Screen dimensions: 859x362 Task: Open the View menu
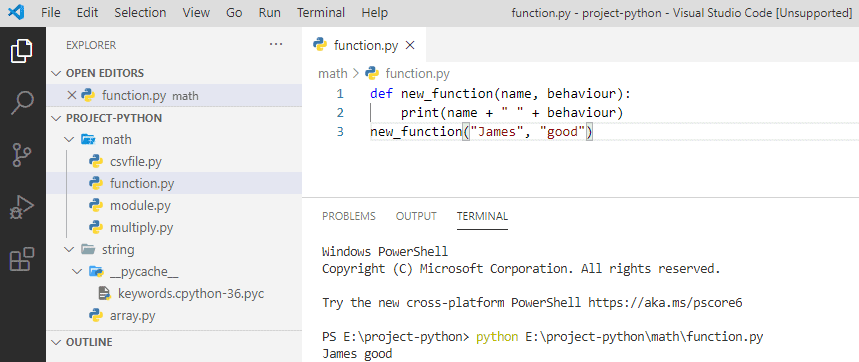[196, 13]
